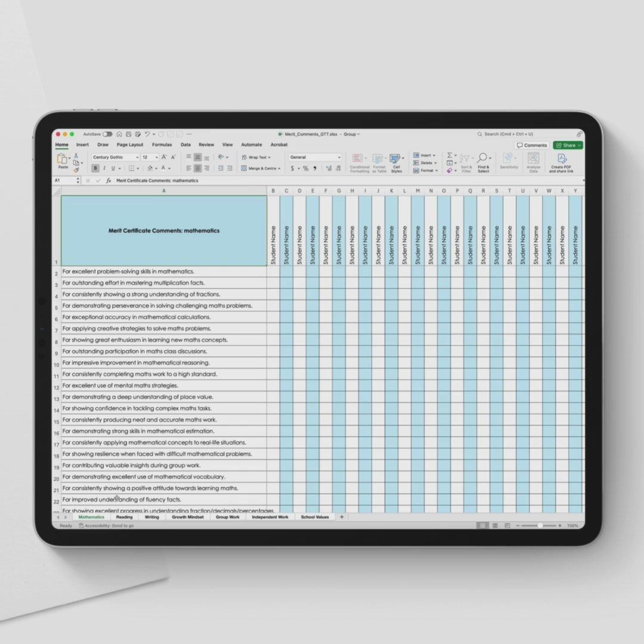Switch to the Growth Mindset sheet tab
The width and height of the screenshot is (644, 644).
pyautogui.click(x=188, y=517)
